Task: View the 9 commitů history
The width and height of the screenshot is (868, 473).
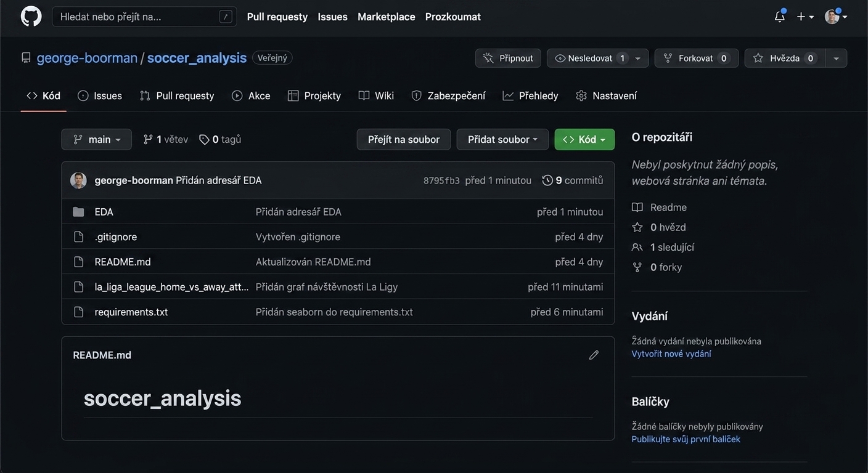Action: tap(573, 180)
